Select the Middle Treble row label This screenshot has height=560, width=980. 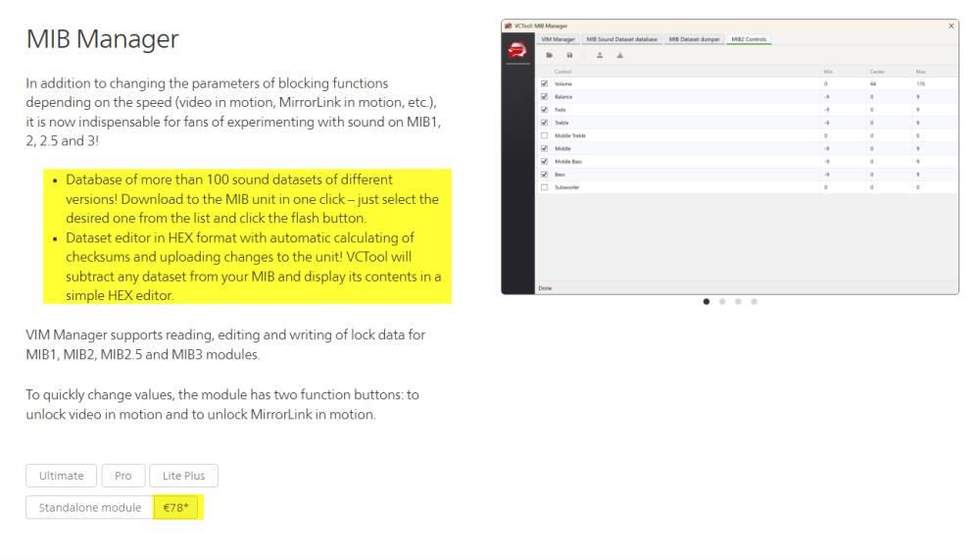(x=570, y=135)
